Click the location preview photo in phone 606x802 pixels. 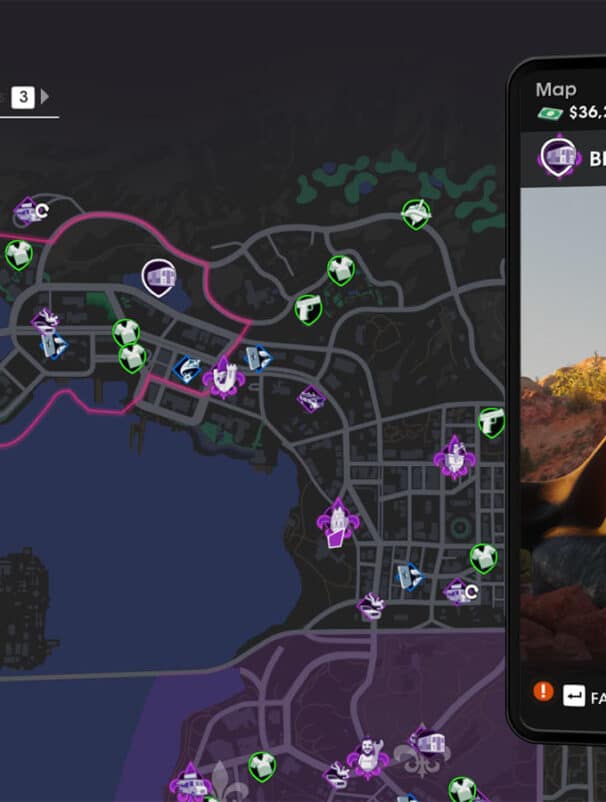pos(563,425)
